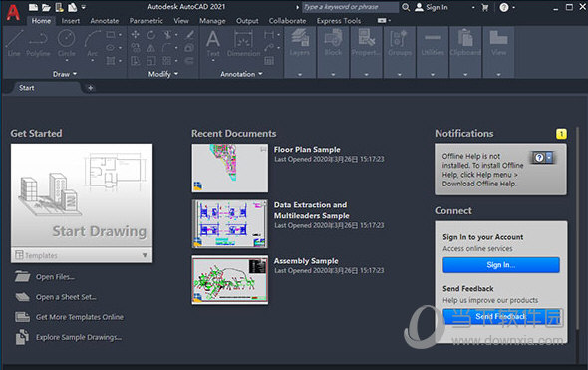
Task: Select the Array tool in Modify panel
Action: 167,61
